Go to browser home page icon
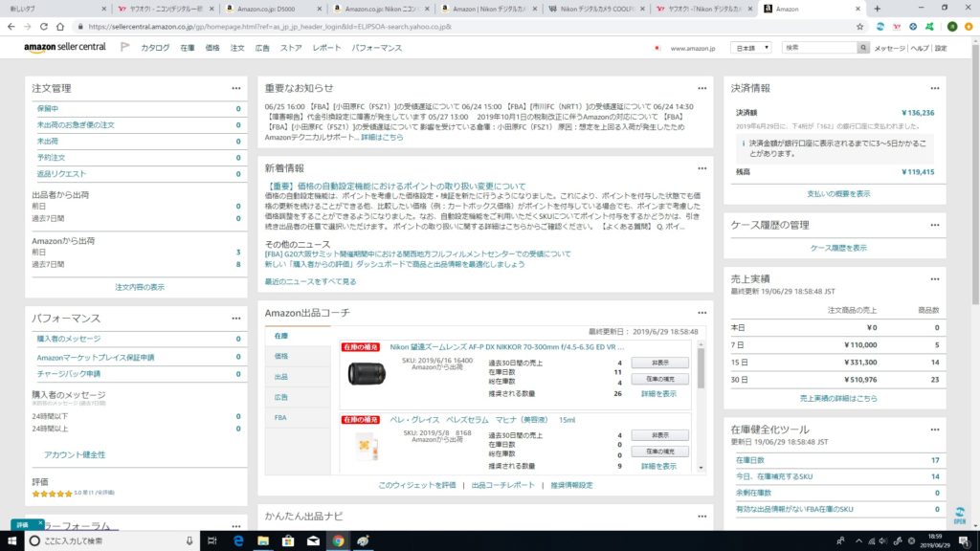 tap(60, 27)
